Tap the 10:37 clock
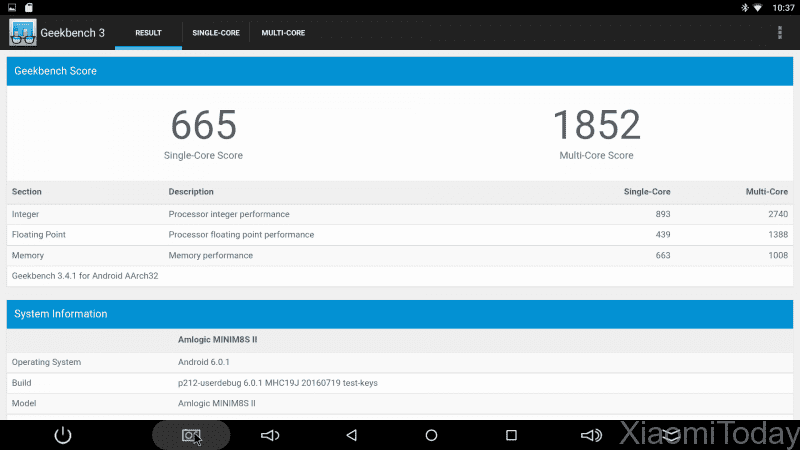This screenshot has width=800, height=450. coord(783,8)
